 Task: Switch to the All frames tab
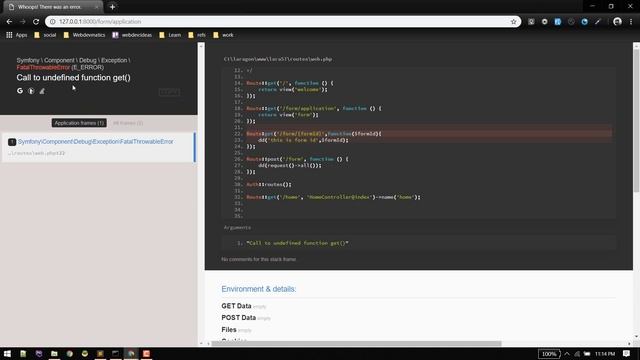point(128,123)
